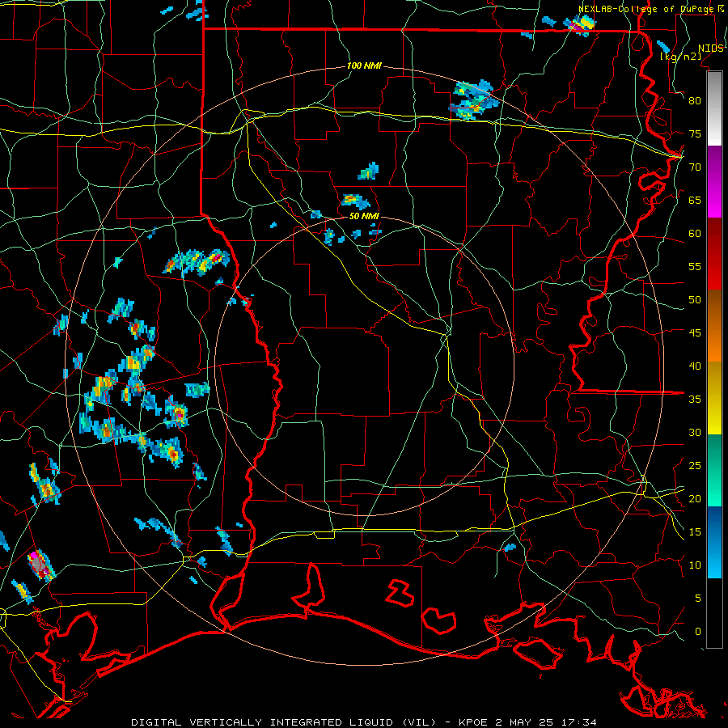Click the 55 value on the legend
Image resolution: width=728 pixels, height=728 pixels.
click(x=695, y=266)
